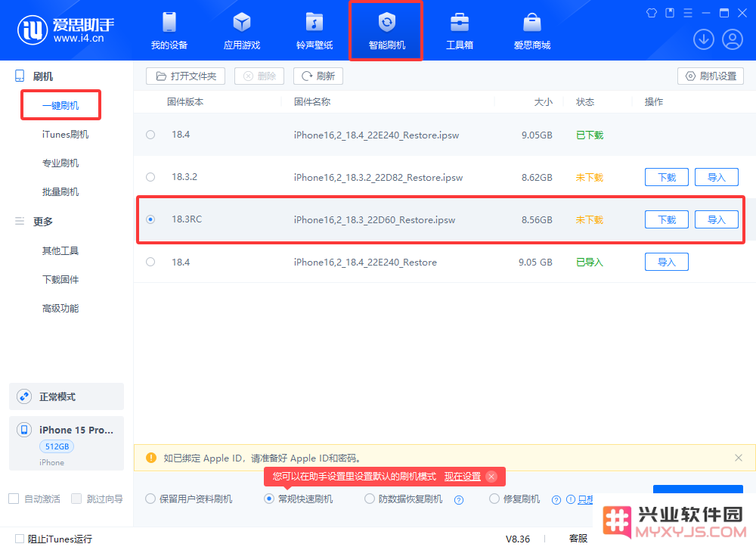The image size is (756, 550).
Task: Click 固件名称 column header
Action: click(x=312, y=102)
